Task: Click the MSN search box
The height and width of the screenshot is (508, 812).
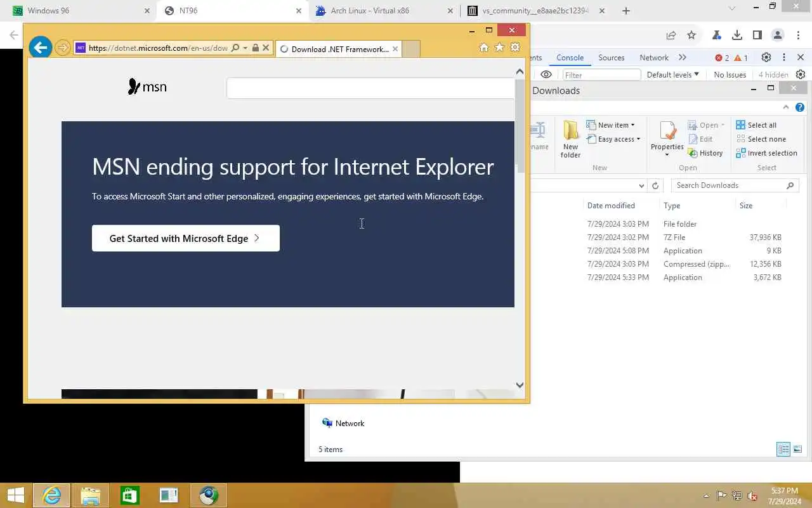Action: click(370, 88)
